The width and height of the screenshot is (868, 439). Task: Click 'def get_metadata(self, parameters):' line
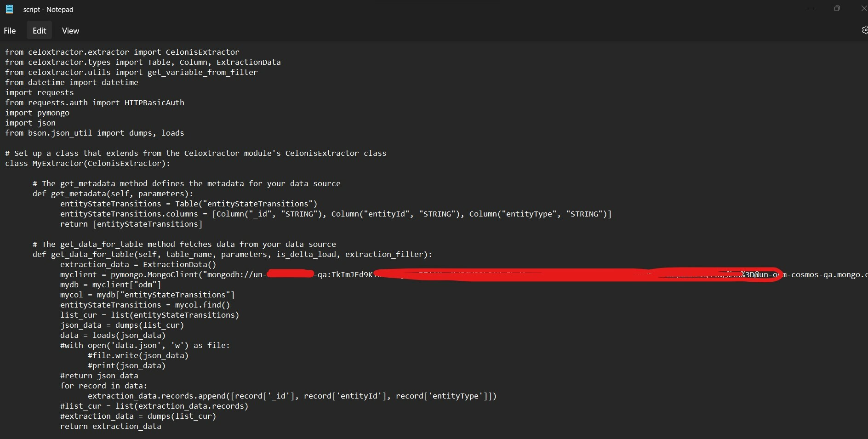coord(113,194)
